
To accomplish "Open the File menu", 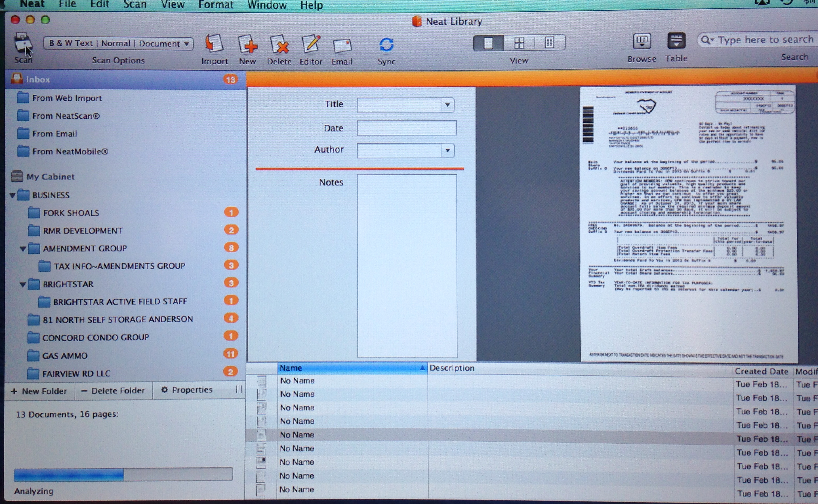I will [x=68, y=4].
